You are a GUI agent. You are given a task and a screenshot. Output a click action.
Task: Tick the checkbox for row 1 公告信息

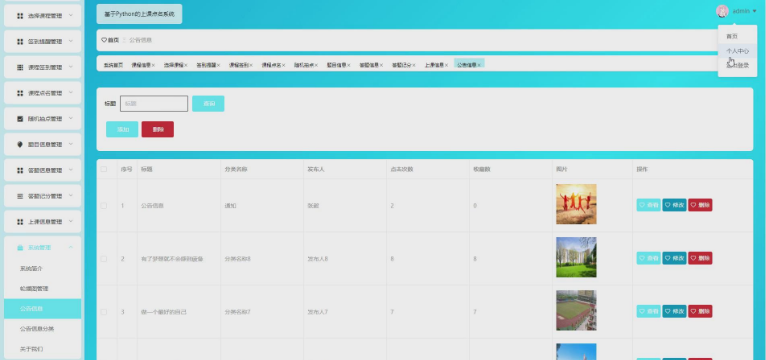[x=104, y=206]
